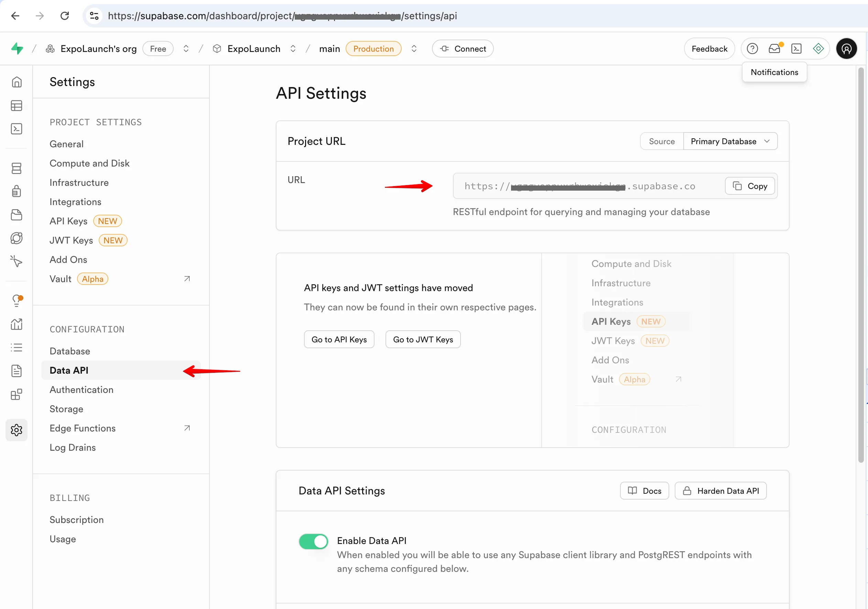Open the Feedback button
The height and width of the screenshot is (609, 868).
tap(709, 49)
